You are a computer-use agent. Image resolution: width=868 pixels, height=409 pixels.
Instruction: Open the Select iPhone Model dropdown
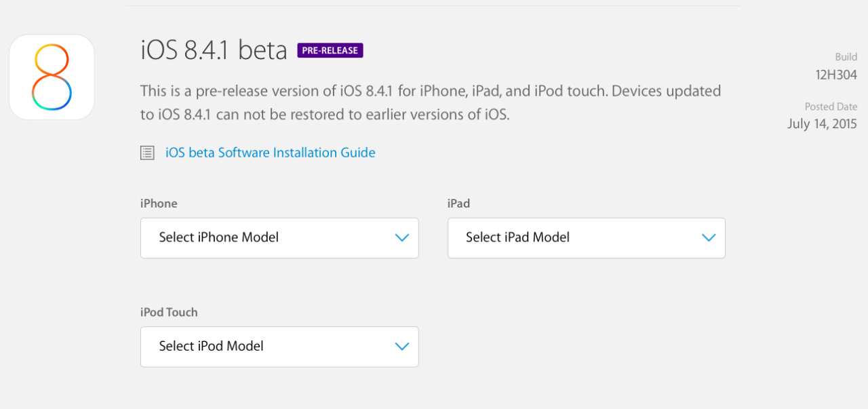point(279,237)
